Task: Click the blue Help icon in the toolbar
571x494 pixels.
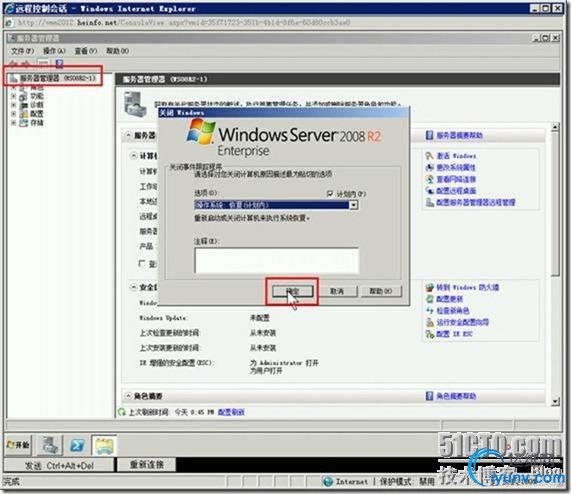Action: [59, 64]
